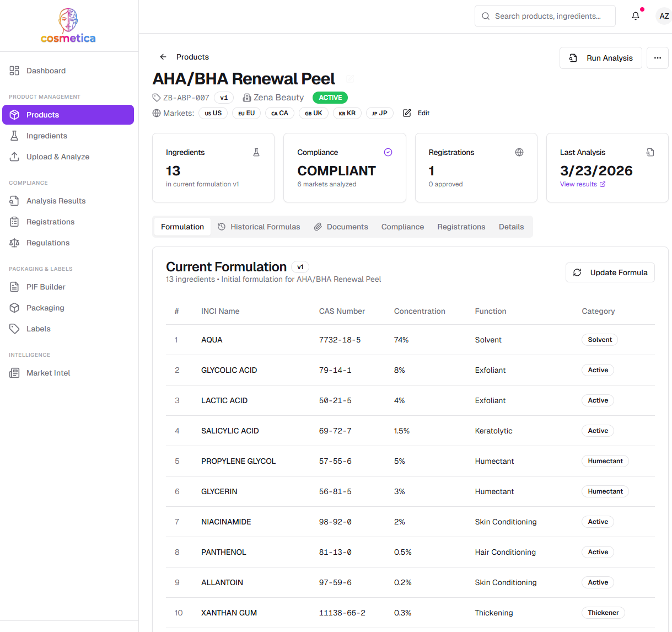Click the KR market badge
This screenshot has height=632, width=672.
pos(347,113)
